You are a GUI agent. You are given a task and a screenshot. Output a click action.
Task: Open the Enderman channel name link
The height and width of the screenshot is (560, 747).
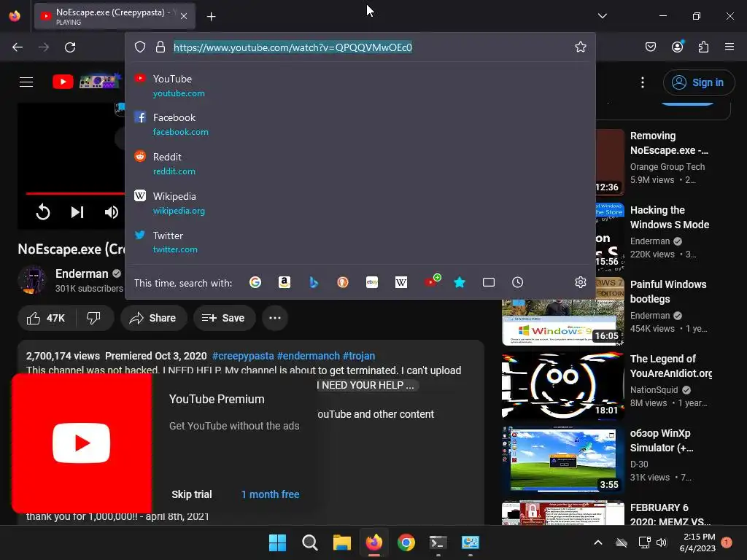tap(82, 274)
